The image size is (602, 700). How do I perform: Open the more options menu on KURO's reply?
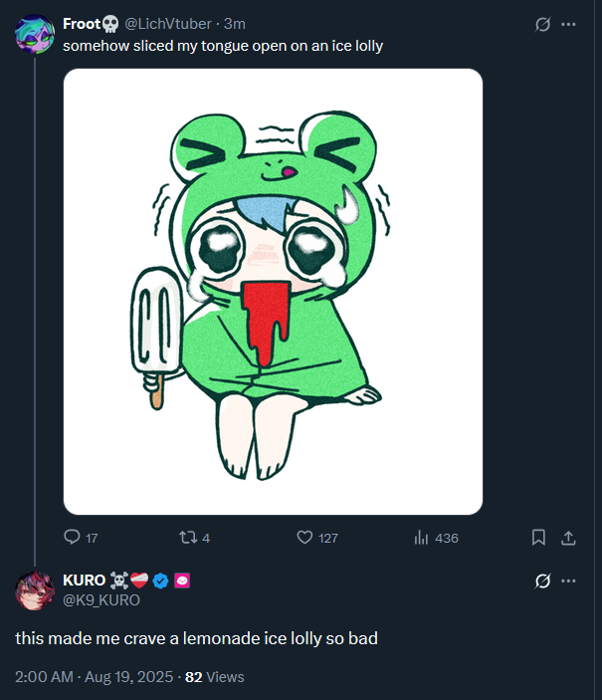pos(569,581)
